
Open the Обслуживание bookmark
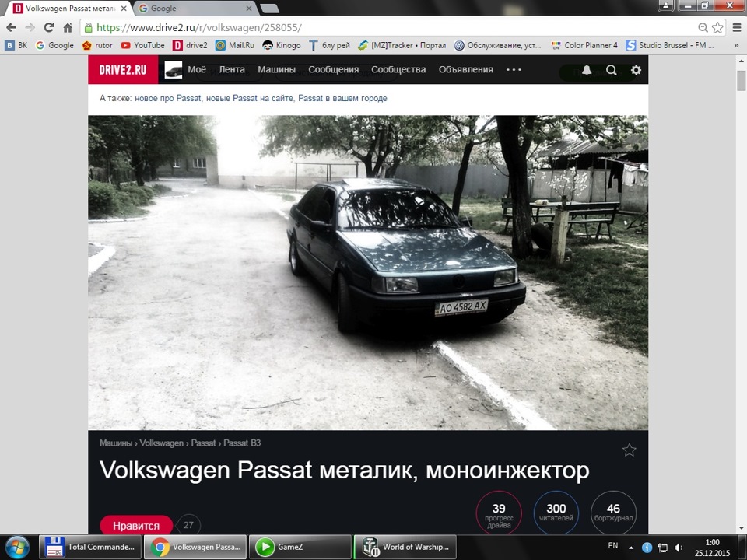(498, 45)
